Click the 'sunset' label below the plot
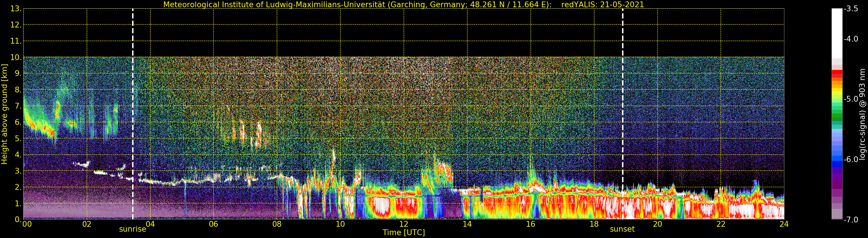The width and height of the screenshot is (868, 238). pyautogui.click(x=622, y=229)
